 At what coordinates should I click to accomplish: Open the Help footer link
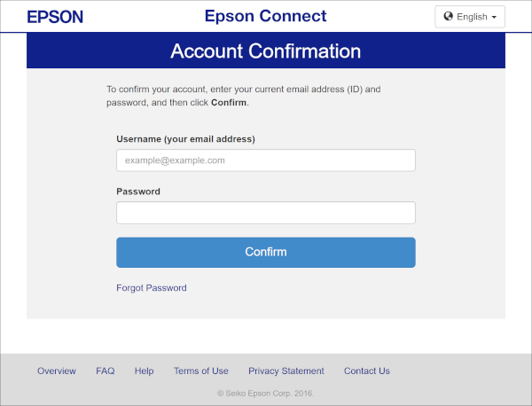145,371
